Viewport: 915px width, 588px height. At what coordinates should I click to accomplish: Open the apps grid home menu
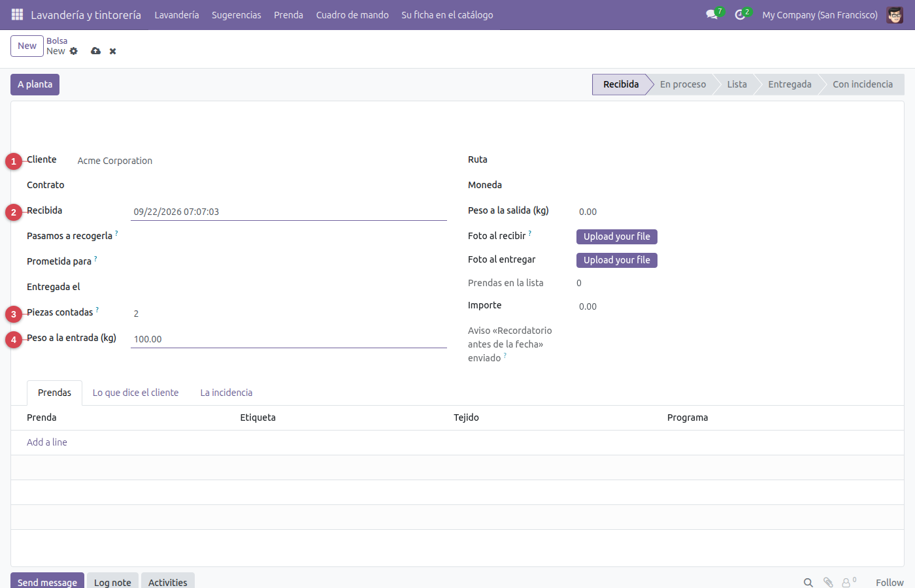[x=18, y=14]
